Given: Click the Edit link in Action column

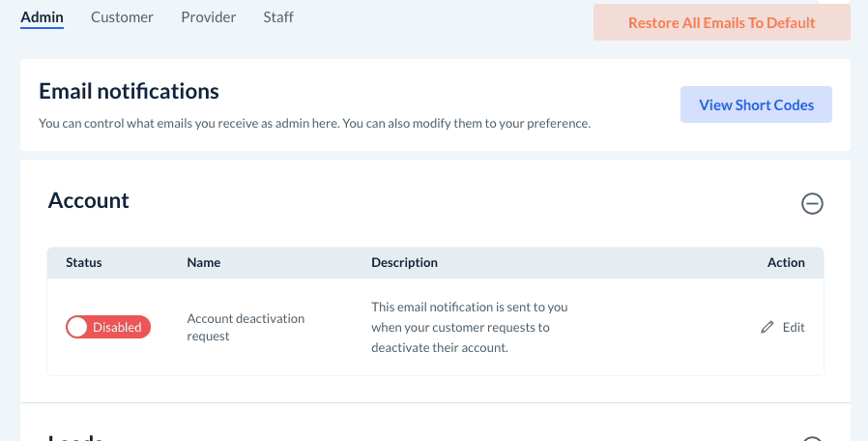Looking at the screenshot, I should (x=793, y=328).
